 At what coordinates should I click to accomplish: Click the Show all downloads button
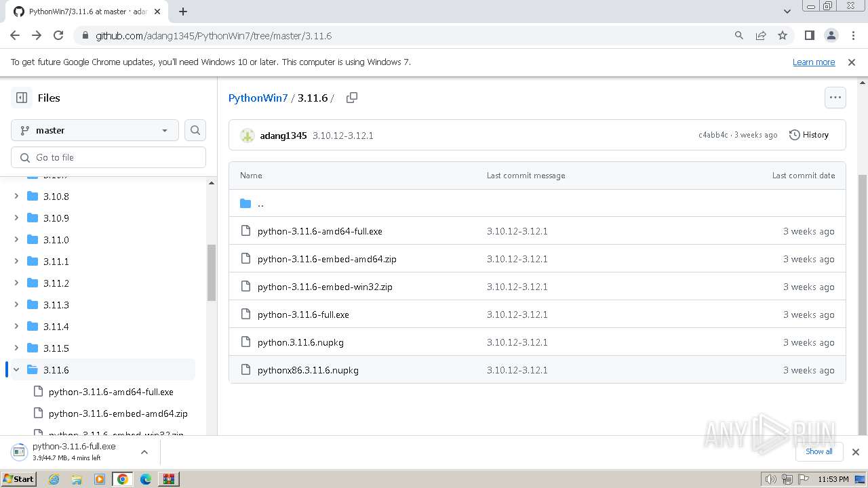(x=818, y=451)
